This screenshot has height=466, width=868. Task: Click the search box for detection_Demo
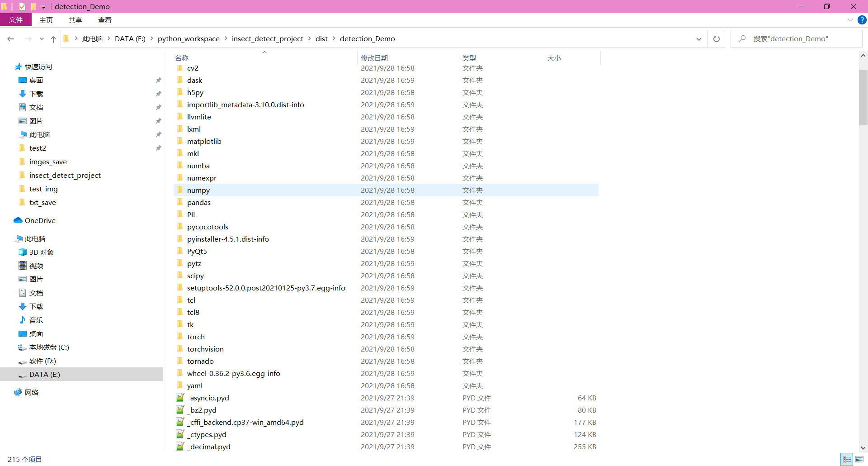797,39
